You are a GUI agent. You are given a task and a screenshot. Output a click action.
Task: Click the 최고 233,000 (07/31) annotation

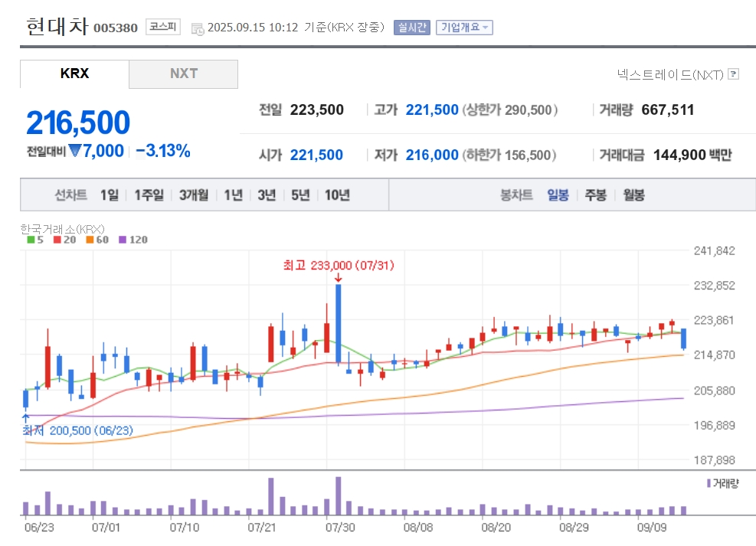(339, 265)
